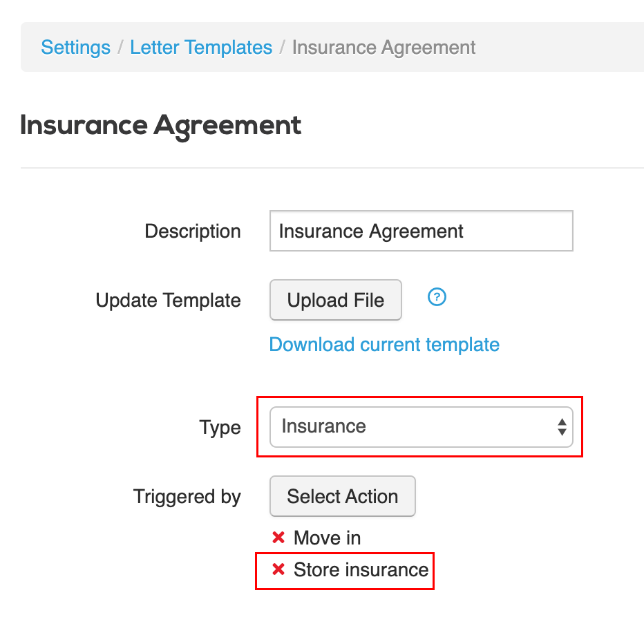Click the Insurance Agreement page heading

point(160,126)
